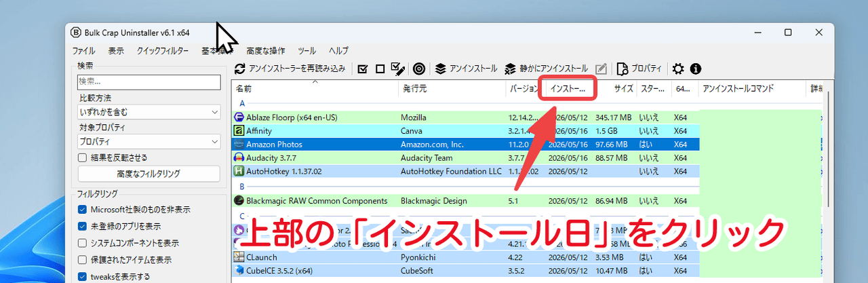Select the AutoHotkey 1.1.37.02 entry

tap(283, 172)
